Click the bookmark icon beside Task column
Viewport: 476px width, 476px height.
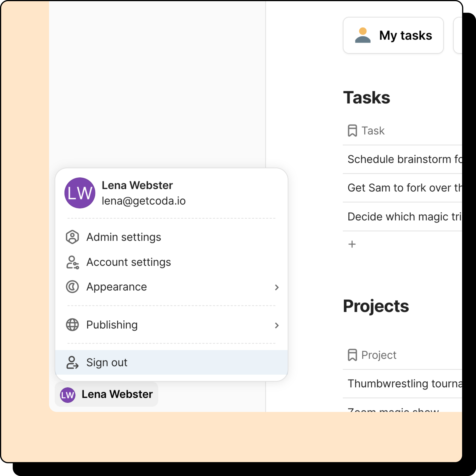point(352,130)
